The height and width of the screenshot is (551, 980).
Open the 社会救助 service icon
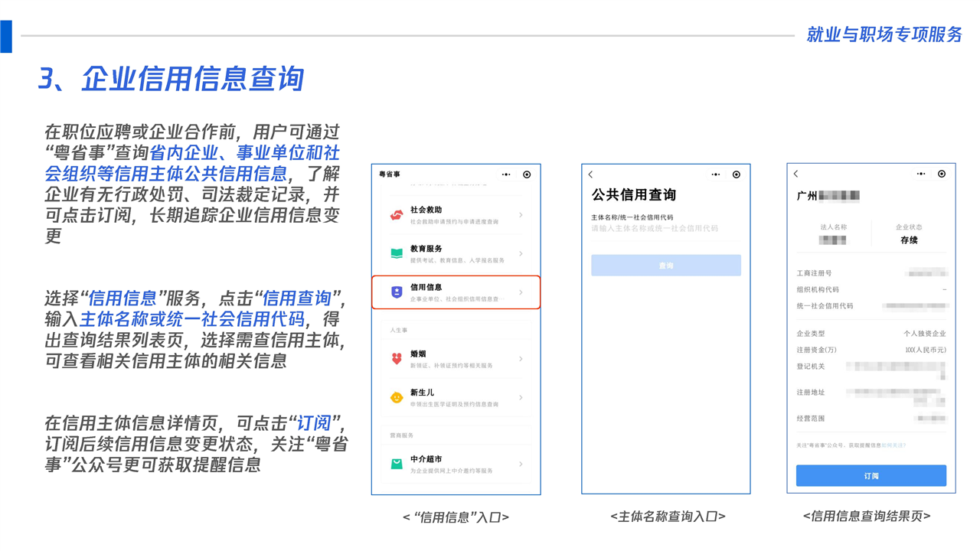pyautogui.click(x=397, y=215)
